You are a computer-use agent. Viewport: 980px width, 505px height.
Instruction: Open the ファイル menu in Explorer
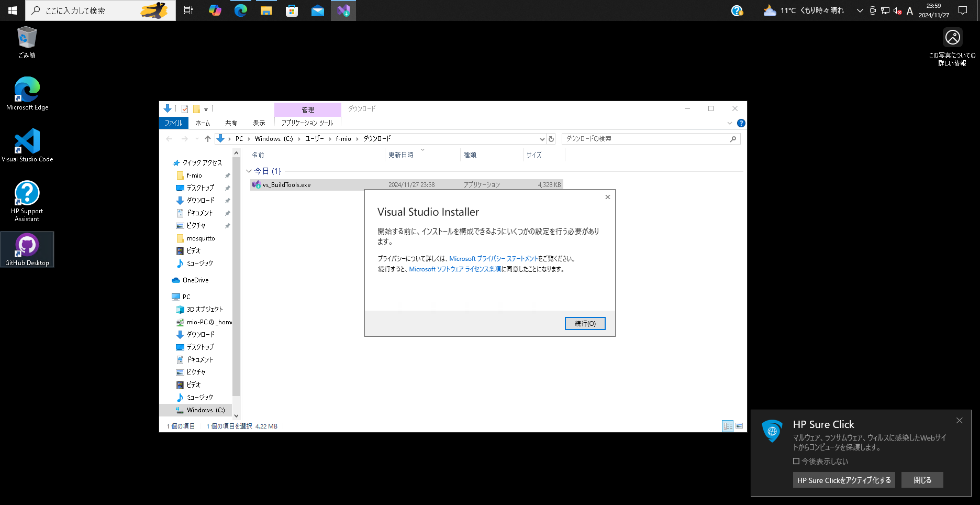pos(173,123)
